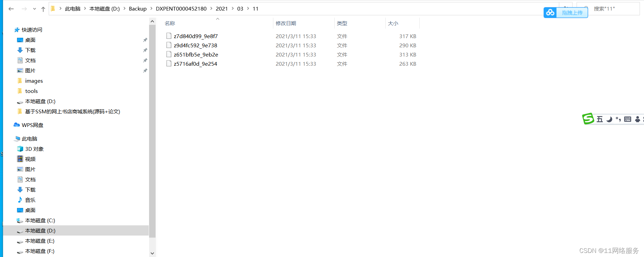Image resolution: width=644 pixels, height=257 pixels.
Task: Select file z5716af0d_9e254
Action: (x=195, y=64)
